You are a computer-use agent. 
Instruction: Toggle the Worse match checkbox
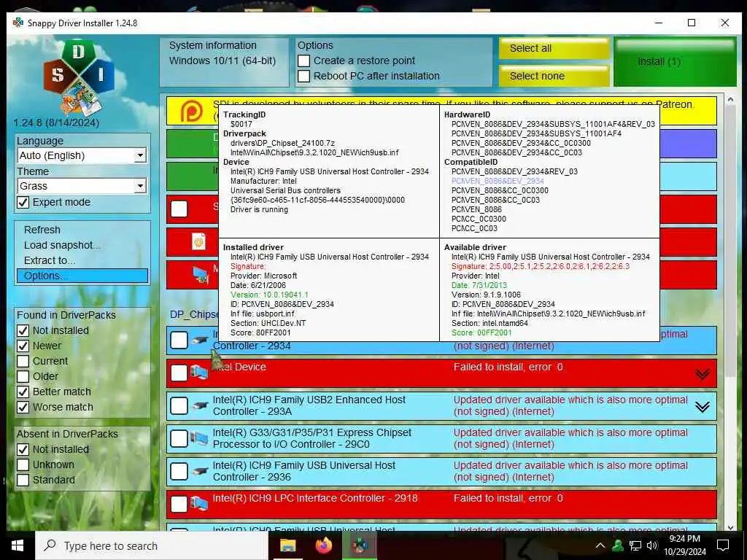click(x=23, y=407)
